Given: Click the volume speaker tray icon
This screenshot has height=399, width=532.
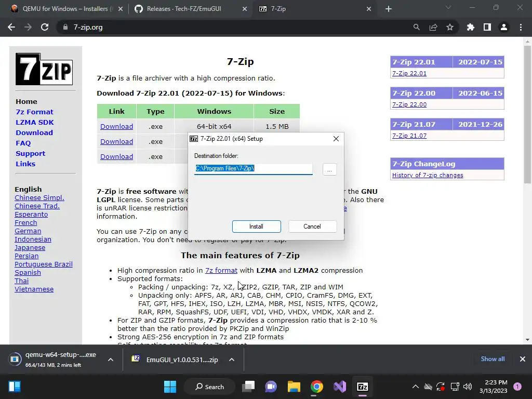Looking at the screenshot, I should point(468,387).
